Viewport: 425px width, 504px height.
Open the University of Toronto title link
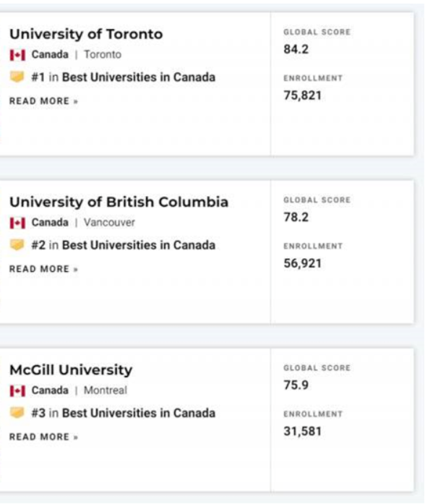[x=86, y=34]
